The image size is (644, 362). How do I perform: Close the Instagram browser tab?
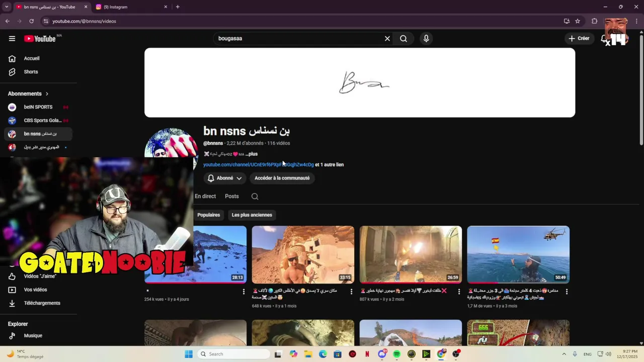coord(166,7)
